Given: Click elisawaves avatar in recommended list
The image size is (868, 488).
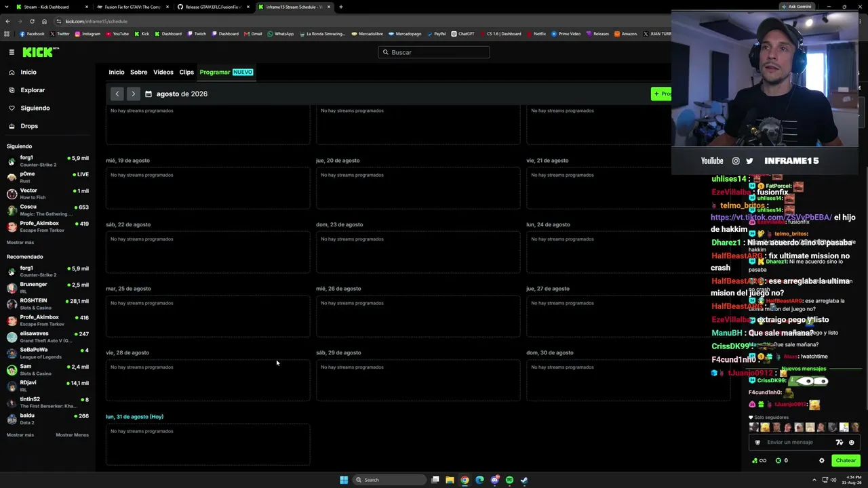Looking at the screenshot, I should [x=12, y=337].
